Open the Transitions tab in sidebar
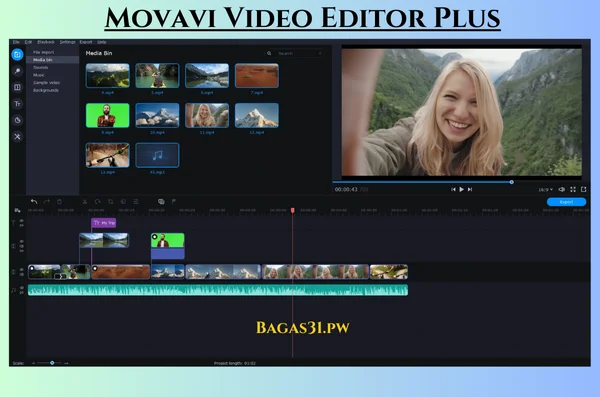The image size is (600, 397). tap(17, 87)
